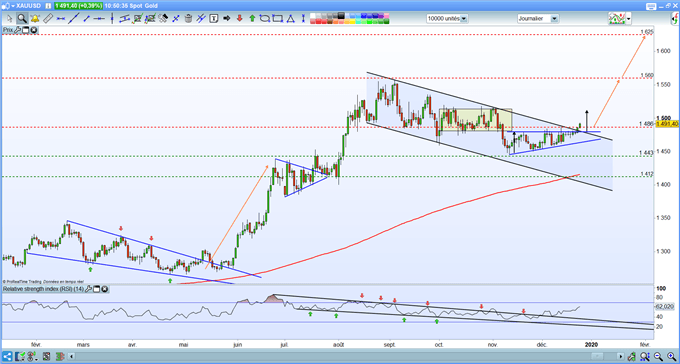The width and height of the screenshot is (680, 364).
Task: Select the parallel channel drawing tool
Action: pos(124,18)
